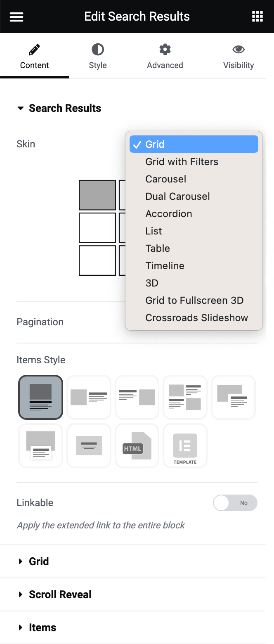This screenshot has width=274, height=644.
Task: Select image-left text-right items style
Action: (x=89, y=397)
